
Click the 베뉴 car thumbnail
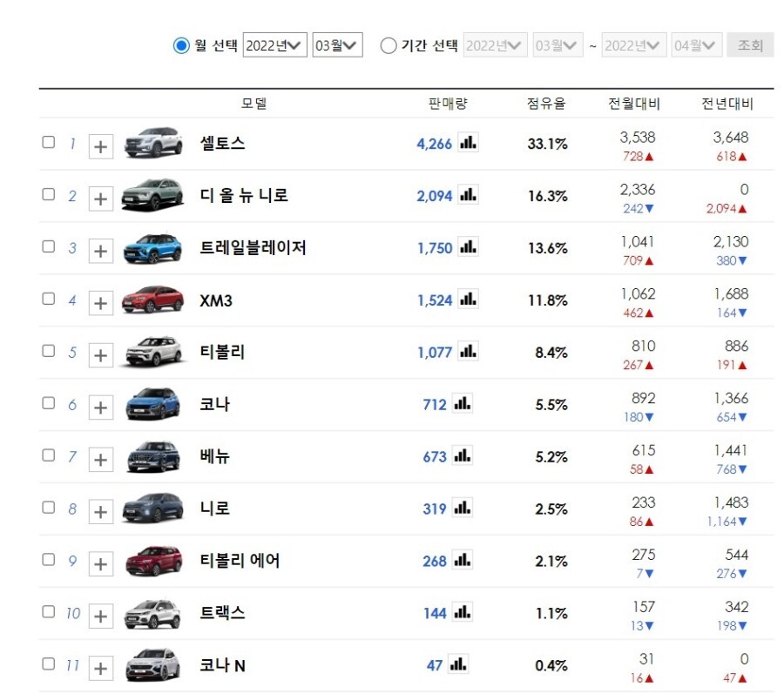click(153, 456)
